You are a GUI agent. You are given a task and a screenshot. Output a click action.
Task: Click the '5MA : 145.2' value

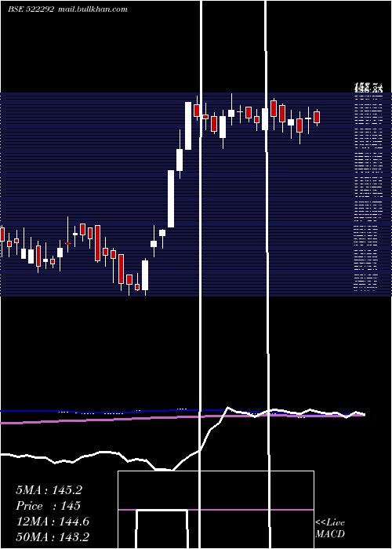49,490
